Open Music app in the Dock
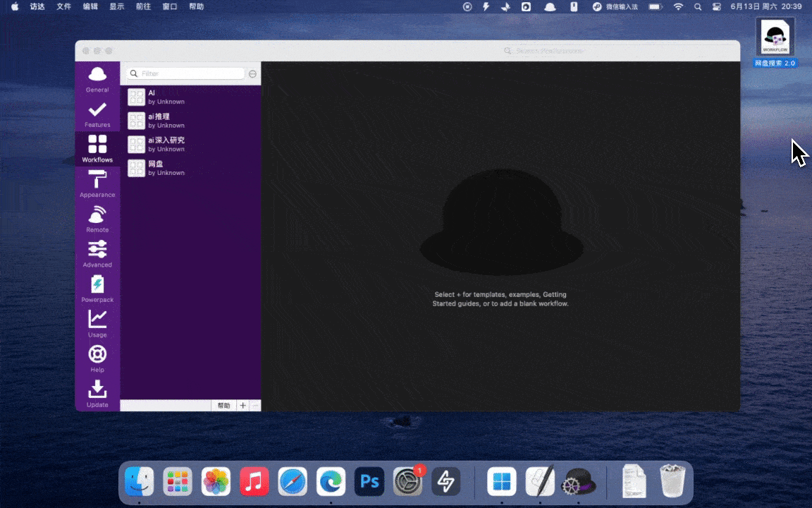The image size is (812, 508). tap(254, 482)
